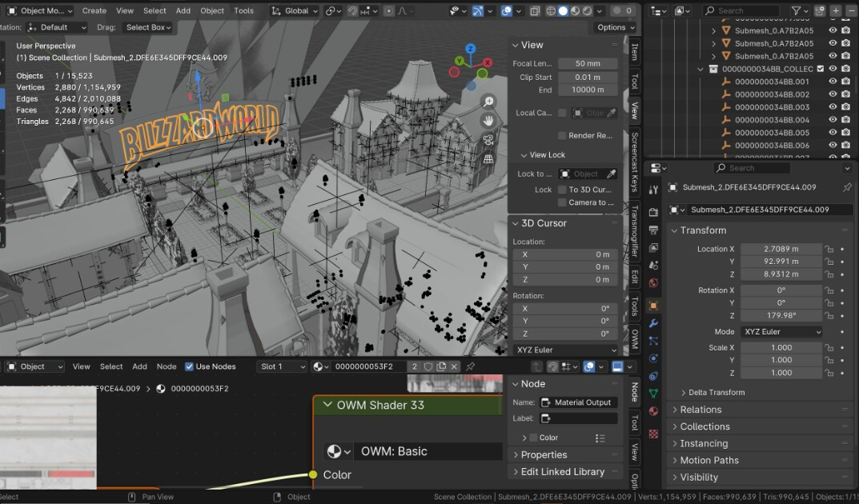Screen dimensions: 859x504
Task: Switch to rendered viewport shading
Action: [588, 11]
